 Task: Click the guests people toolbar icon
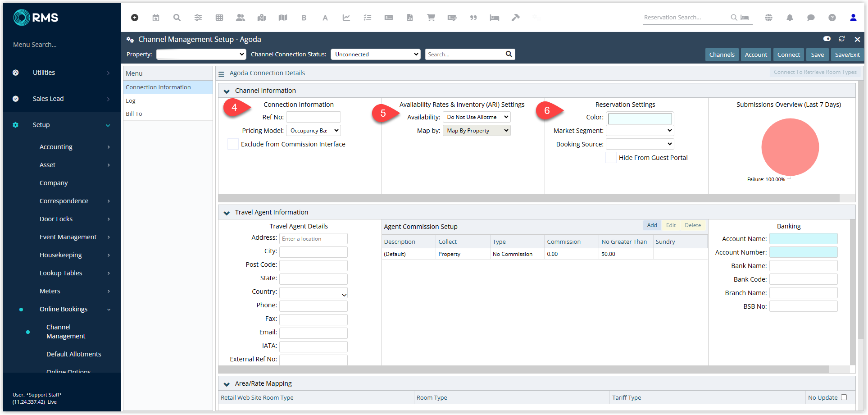(x=241, y=18)
